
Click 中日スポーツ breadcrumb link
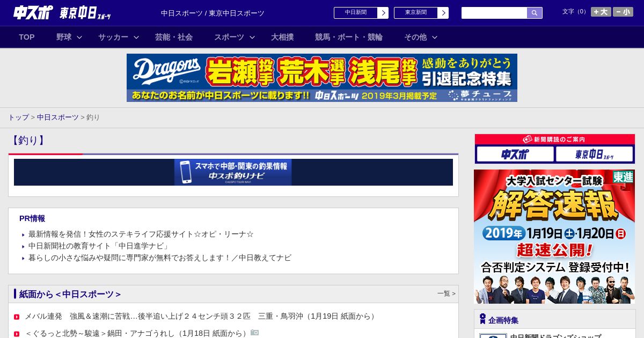(x=58, y=117)
